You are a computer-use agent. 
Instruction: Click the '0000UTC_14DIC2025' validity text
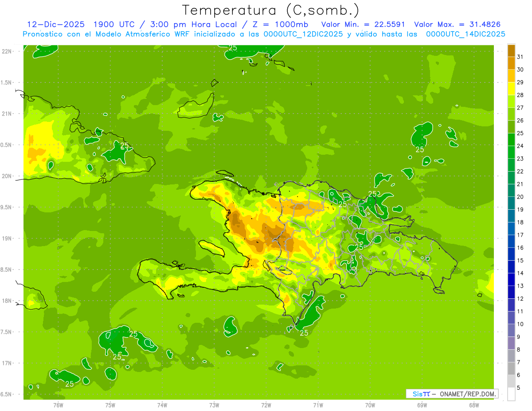click(x=465, y=34)
